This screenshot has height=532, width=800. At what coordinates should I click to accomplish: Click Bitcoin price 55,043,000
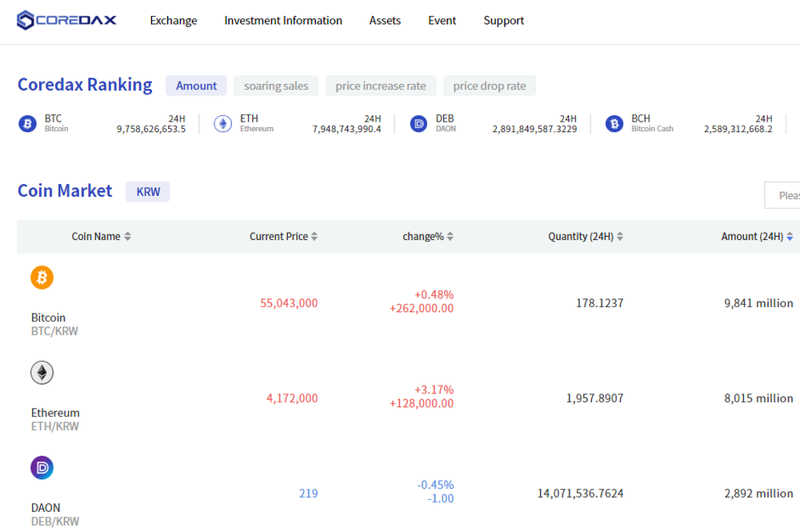pos(289,303)
